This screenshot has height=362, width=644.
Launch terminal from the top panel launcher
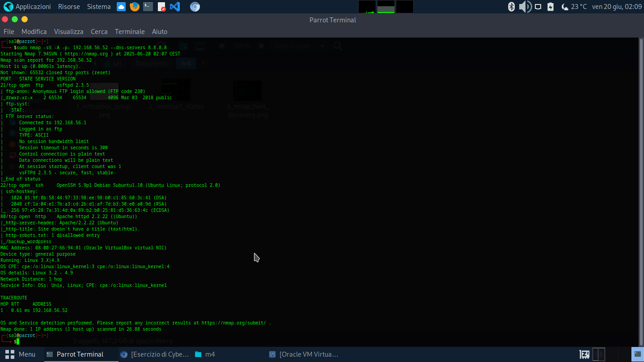148,7
